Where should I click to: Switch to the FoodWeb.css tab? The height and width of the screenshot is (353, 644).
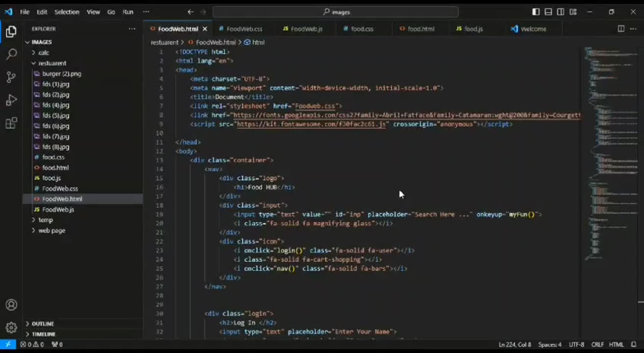coord(244,29)
